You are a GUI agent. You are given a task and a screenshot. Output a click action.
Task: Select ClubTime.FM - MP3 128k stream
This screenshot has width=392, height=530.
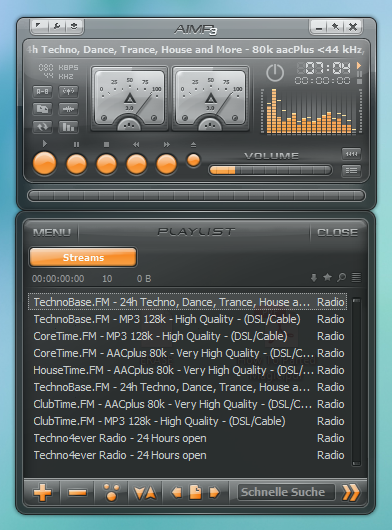[189, 421]
